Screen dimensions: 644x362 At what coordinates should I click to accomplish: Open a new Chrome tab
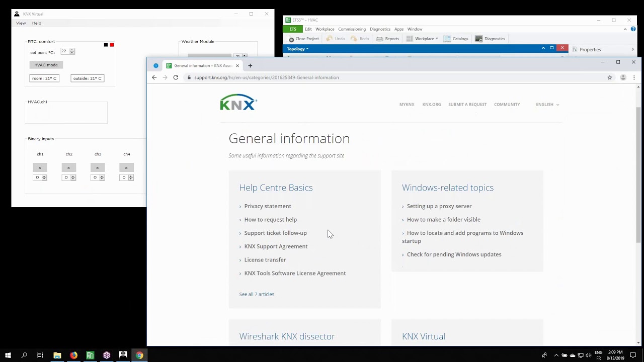tap(250, 65)
